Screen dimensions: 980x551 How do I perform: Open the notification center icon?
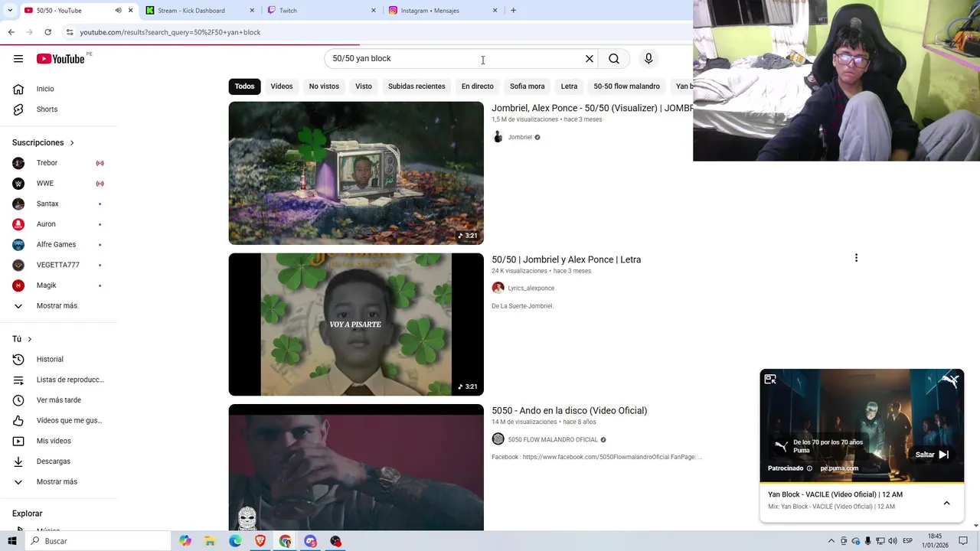tap(963, 541)
